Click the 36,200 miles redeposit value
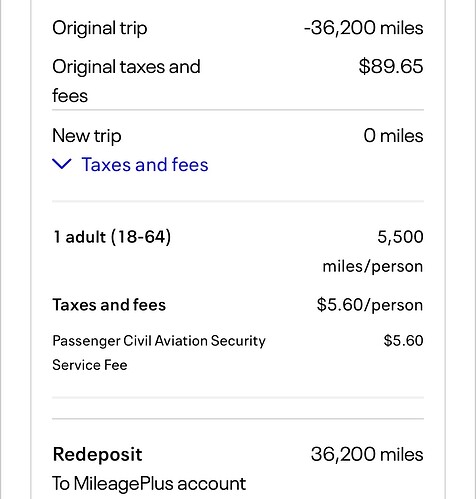The width and height of the screenshot is (476, 499). point(367,454)
